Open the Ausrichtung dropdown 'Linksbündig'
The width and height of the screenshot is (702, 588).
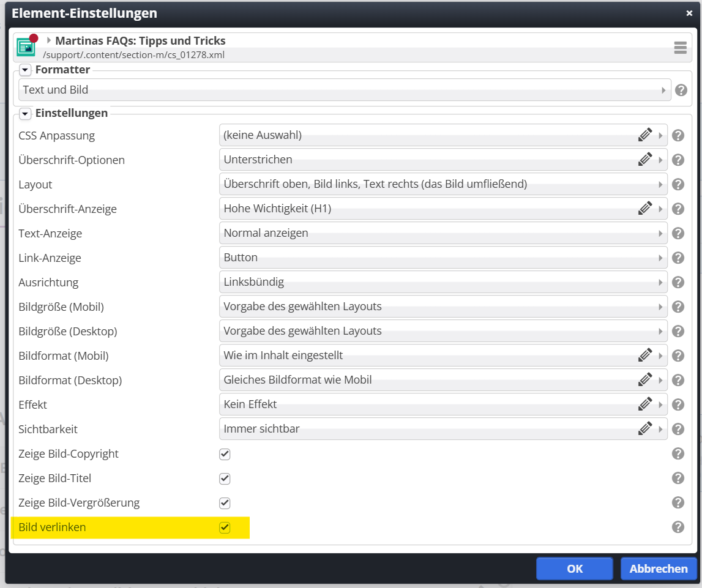point(443,282)
